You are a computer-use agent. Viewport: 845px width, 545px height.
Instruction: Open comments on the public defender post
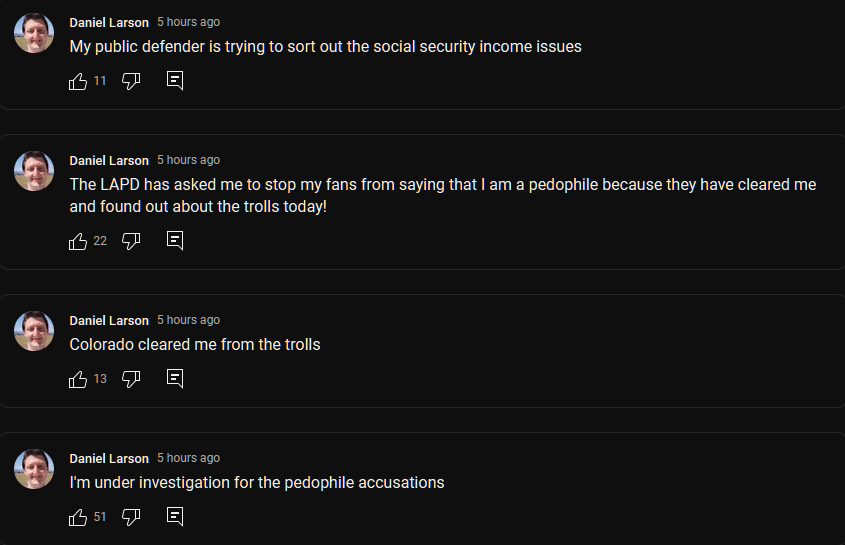[x=175, y=80]
